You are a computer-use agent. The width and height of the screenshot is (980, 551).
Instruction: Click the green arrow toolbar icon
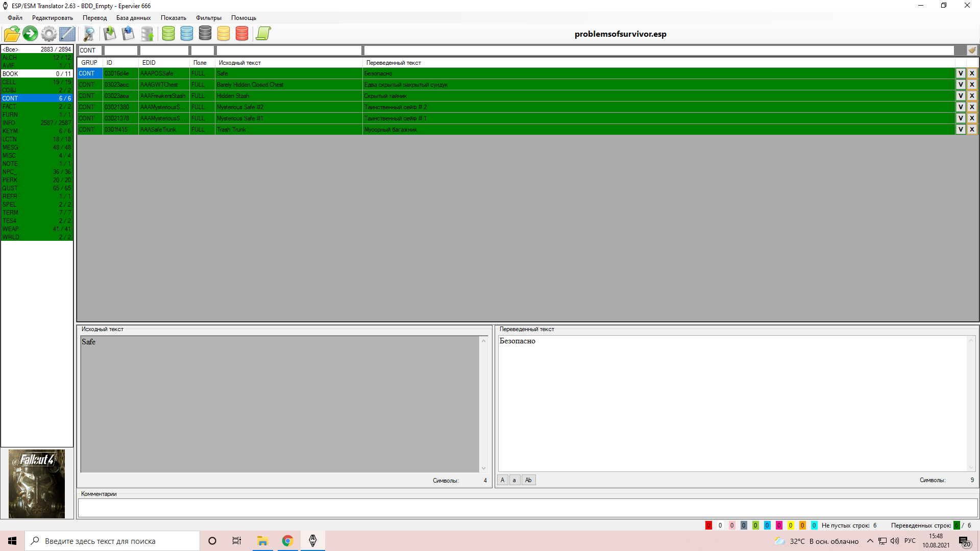pos(30,34)
